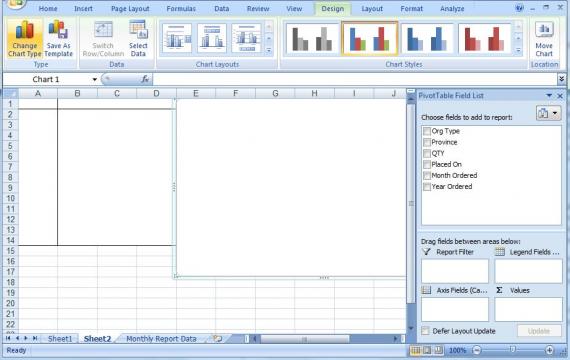Click the Select All corner button
Image resolution: width=570 pixels, height=360 pixels.
(10, 93)
